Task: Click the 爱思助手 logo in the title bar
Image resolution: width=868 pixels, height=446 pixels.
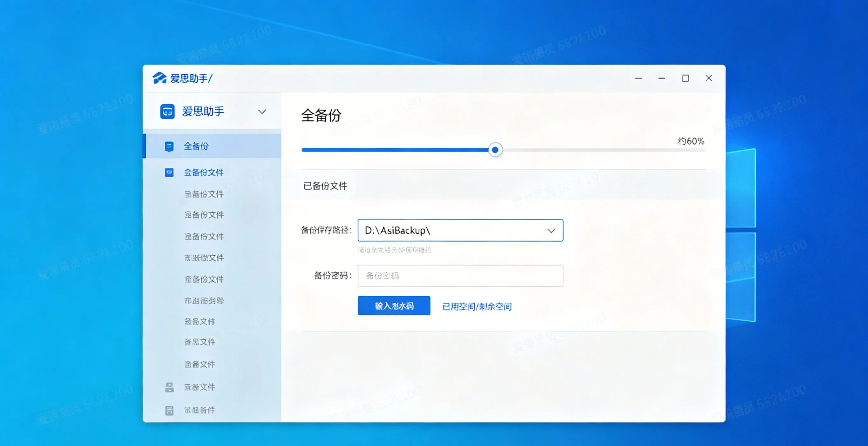Action: [x=159, y=78]
